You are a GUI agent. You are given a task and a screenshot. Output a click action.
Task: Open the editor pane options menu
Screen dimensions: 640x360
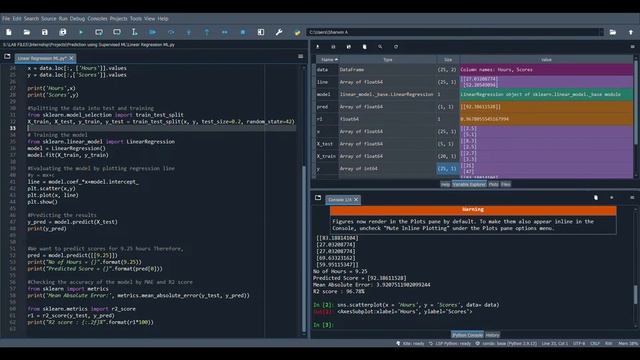[300, 56]
